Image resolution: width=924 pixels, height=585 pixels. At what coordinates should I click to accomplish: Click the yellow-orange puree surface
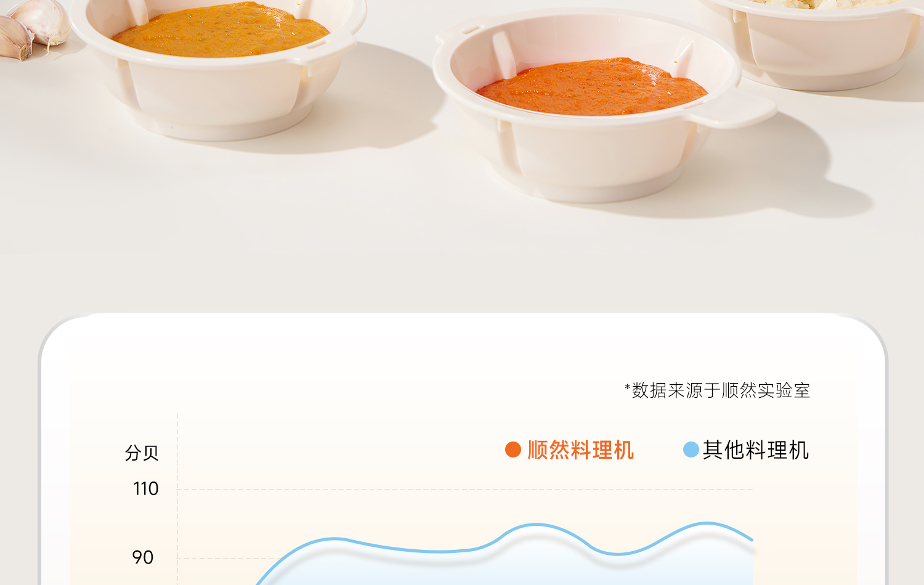pos(221,31)
